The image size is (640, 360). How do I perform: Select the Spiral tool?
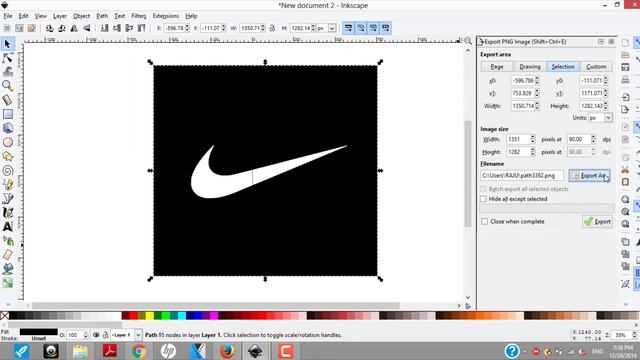7,170
